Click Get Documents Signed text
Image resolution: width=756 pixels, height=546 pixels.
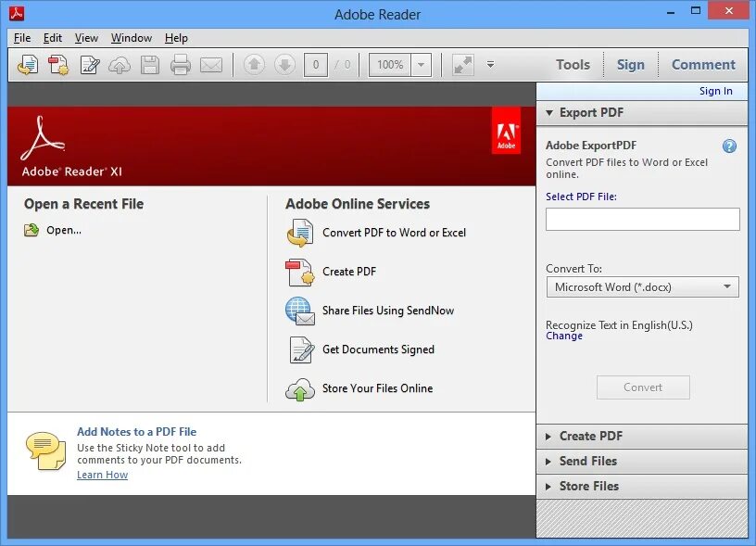378,349
